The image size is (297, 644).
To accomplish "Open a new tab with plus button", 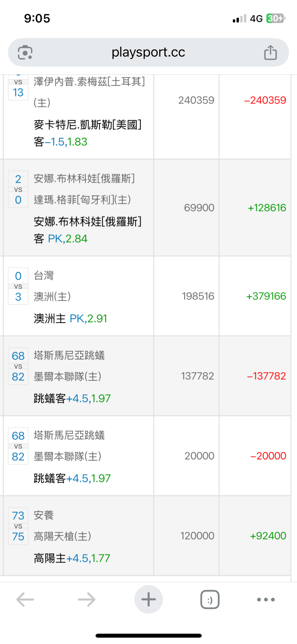I will click(148, 599).
